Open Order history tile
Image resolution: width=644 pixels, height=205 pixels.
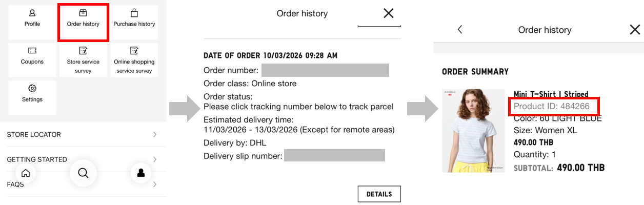[x=83, y=18]
